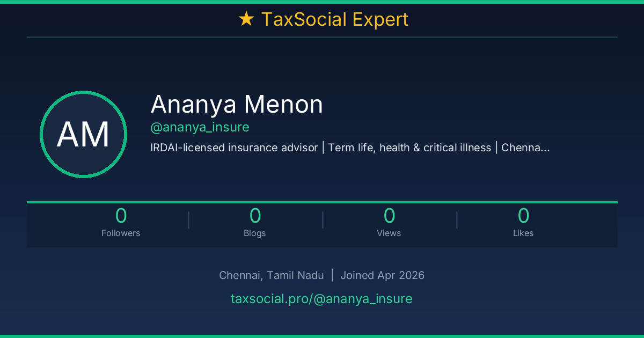The height and width of the screenshot is (338, 644).
Task: Click the Followers count number
Action: [121, 216]
